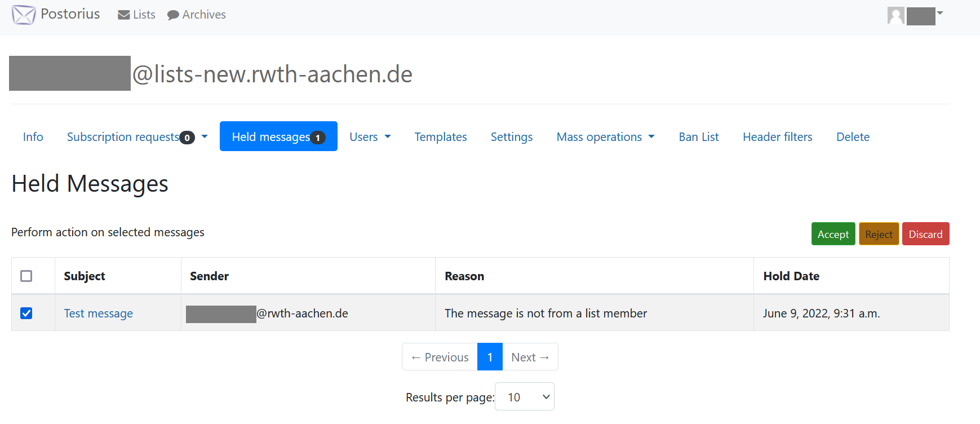Viewport: 980px width, 424px height.
Task: Open the Test message subject link
Action: pos(99,313)
